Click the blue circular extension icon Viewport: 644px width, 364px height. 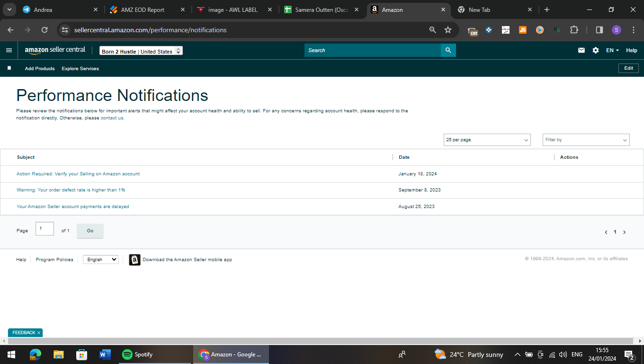[489, 30]
